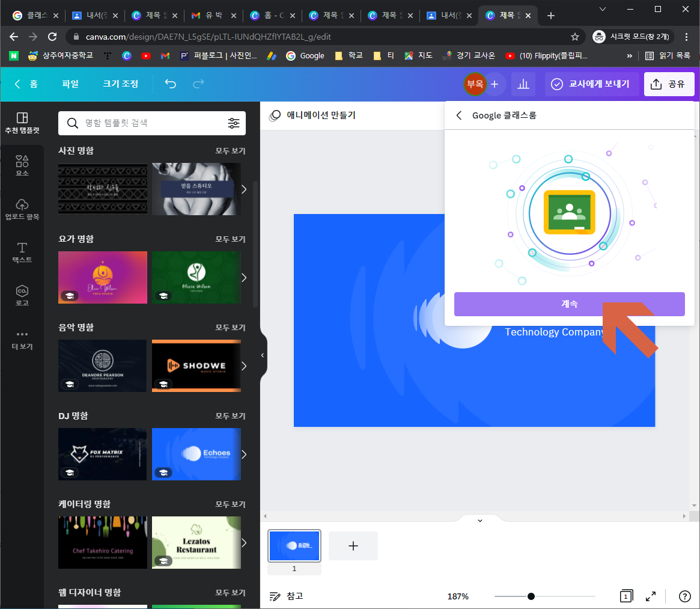Bookmark this page with the star icon
This screenshot has height=609, width=700.
(x=575, y=37)
